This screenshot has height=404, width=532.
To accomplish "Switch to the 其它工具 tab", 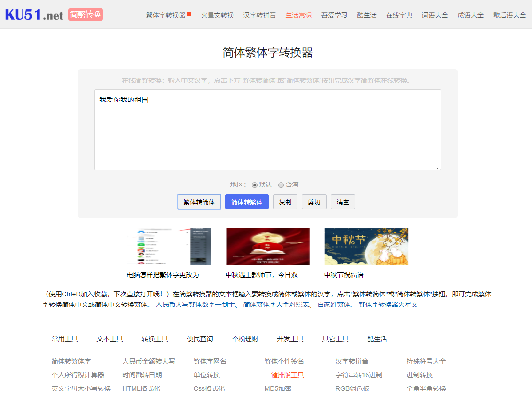I will click(x=335, y=339).
